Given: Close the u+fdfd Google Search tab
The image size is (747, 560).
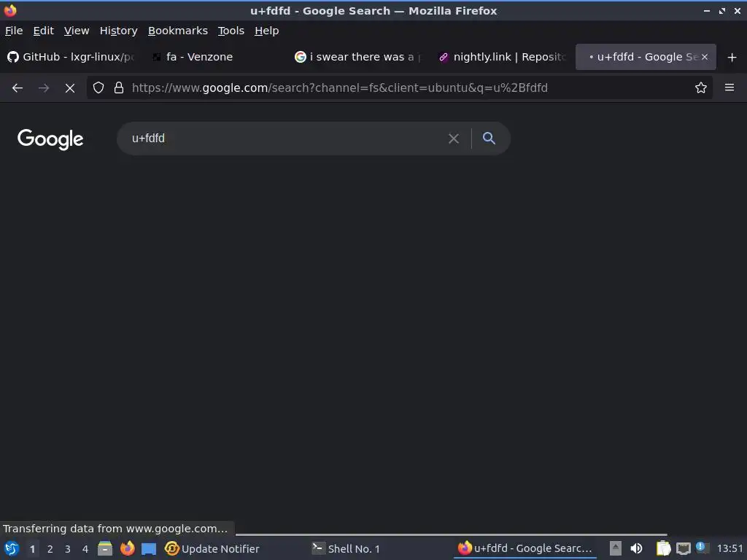Looking at the screenshot, I should pos(705,57).
